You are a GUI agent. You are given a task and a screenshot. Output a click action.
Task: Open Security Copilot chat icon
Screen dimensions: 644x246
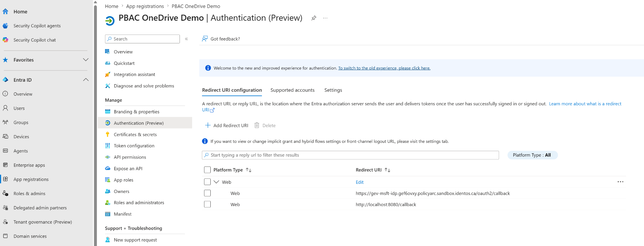(5, 40)
